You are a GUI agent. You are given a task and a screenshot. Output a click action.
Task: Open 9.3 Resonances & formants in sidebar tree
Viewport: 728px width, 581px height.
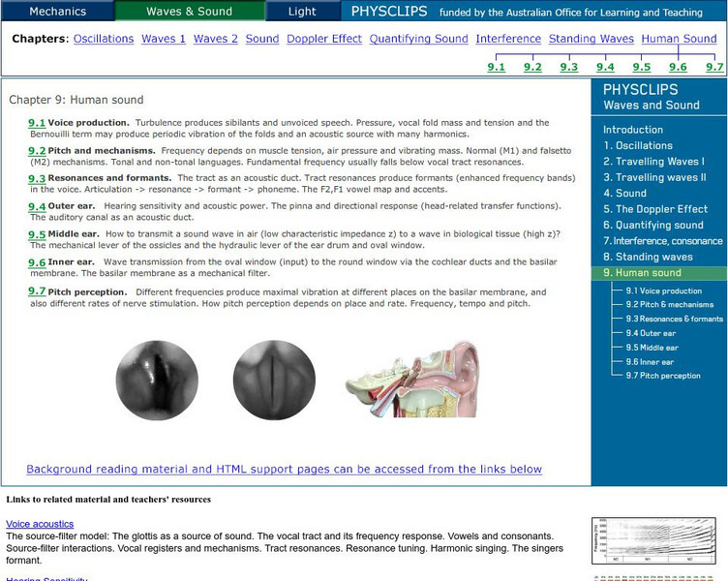(x=674, y=319)
